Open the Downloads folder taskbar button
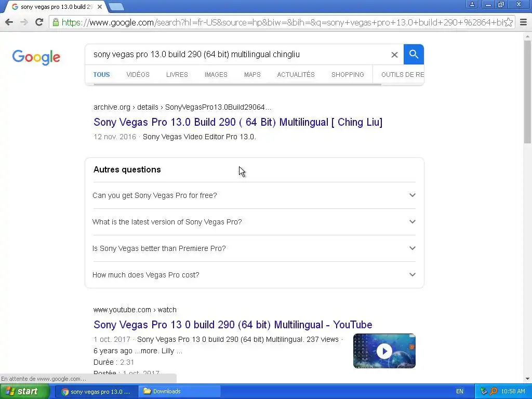The height and width of the screenshot is (399, 532). [x=180, y=392]
